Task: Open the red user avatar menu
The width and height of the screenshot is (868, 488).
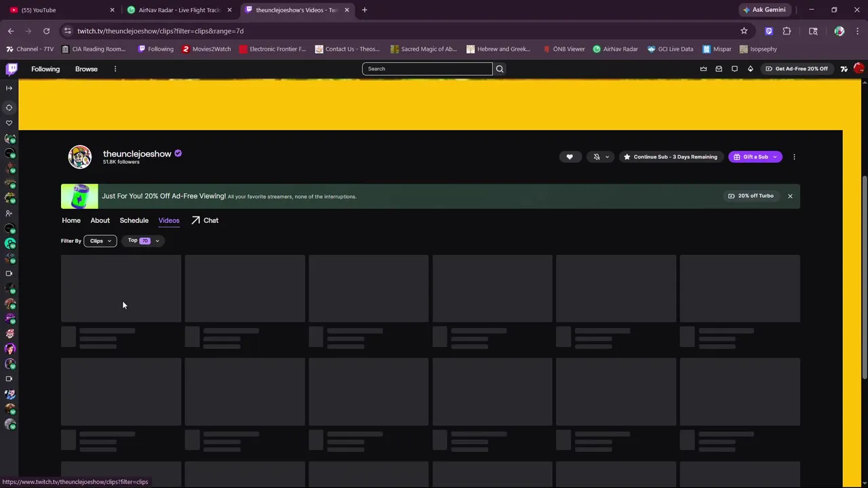Action: (859, 68)
